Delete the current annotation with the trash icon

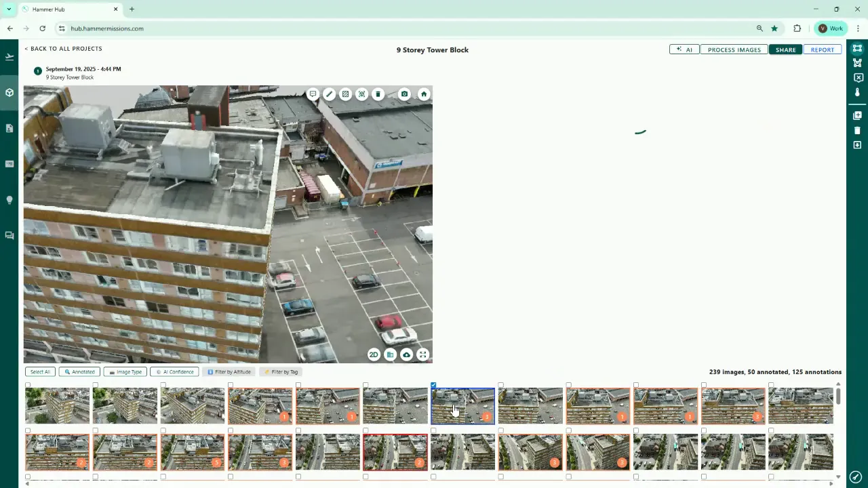coord(378,94)
